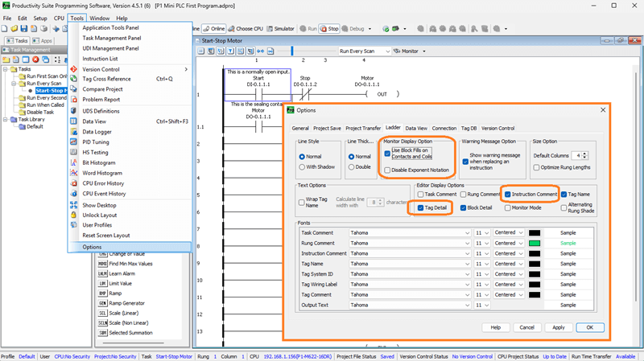Launch the Bit Histogram tool
Viewport: 644px width, 361px height.
[x=101, y=162]
